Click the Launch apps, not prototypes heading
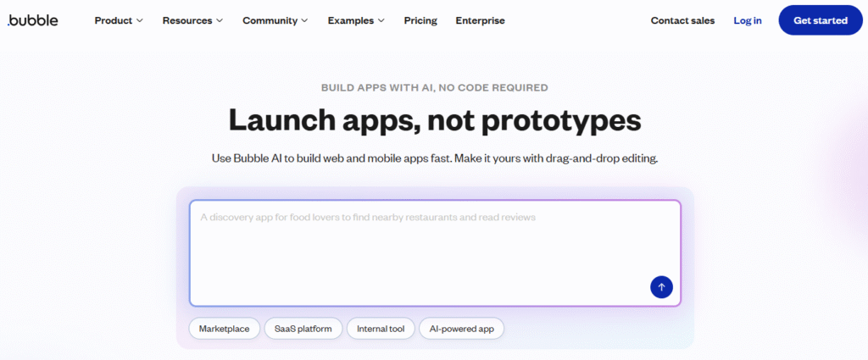This screenshot has height=360, width=868. point(435,120)
